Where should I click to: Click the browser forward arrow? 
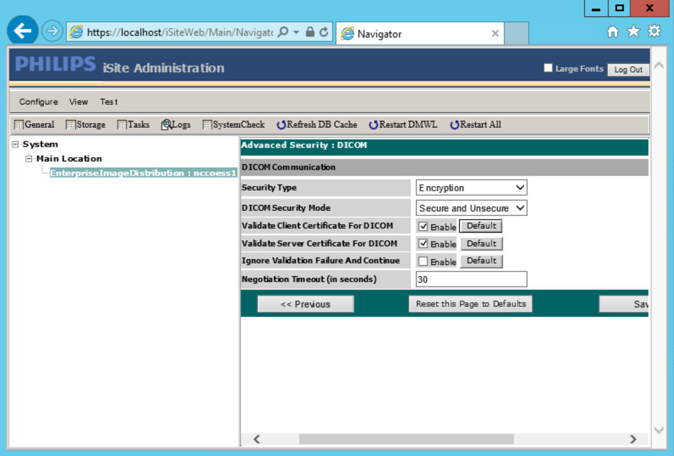point(52,31)
